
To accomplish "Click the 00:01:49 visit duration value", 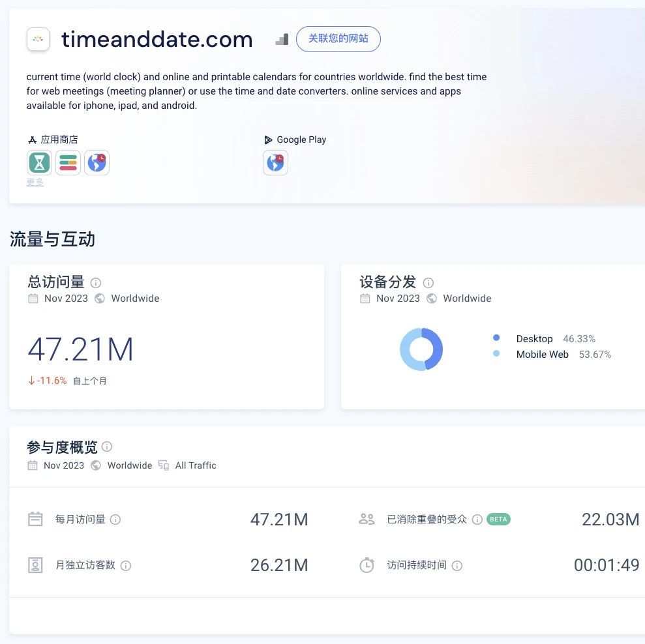I will pos(607,565).
